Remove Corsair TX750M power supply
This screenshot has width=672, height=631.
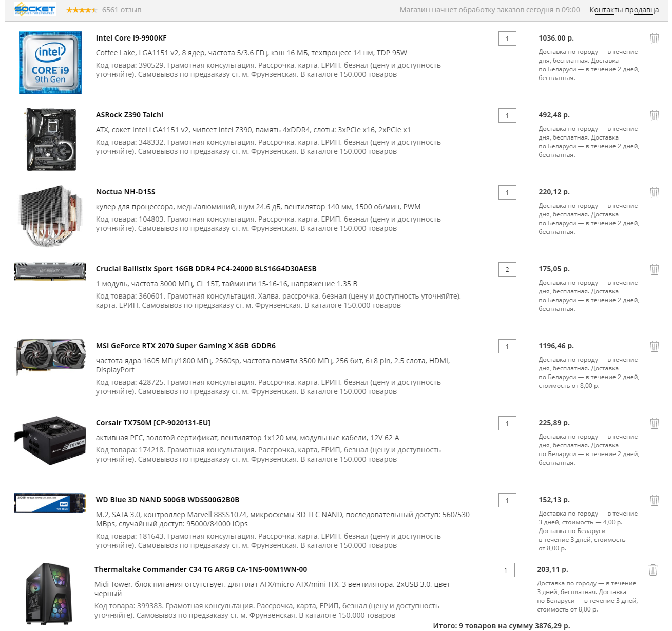[655, 423]
